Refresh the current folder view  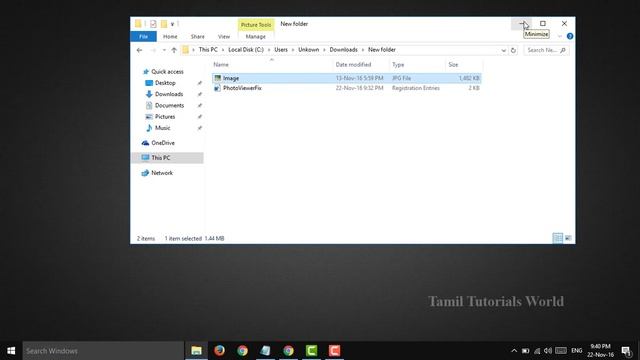tap(513, 50)
